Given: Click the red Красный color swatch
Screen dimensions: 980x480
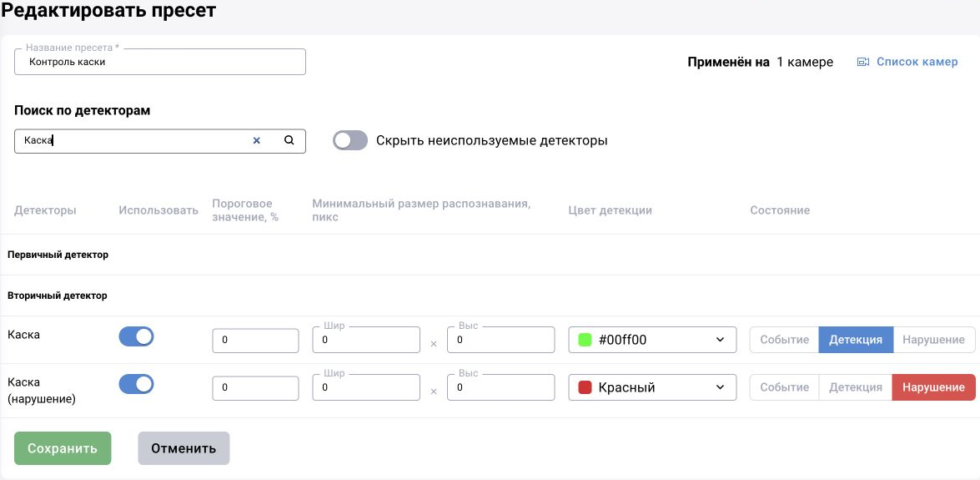Looking at the screenshot, I should [x=585, y=387].
